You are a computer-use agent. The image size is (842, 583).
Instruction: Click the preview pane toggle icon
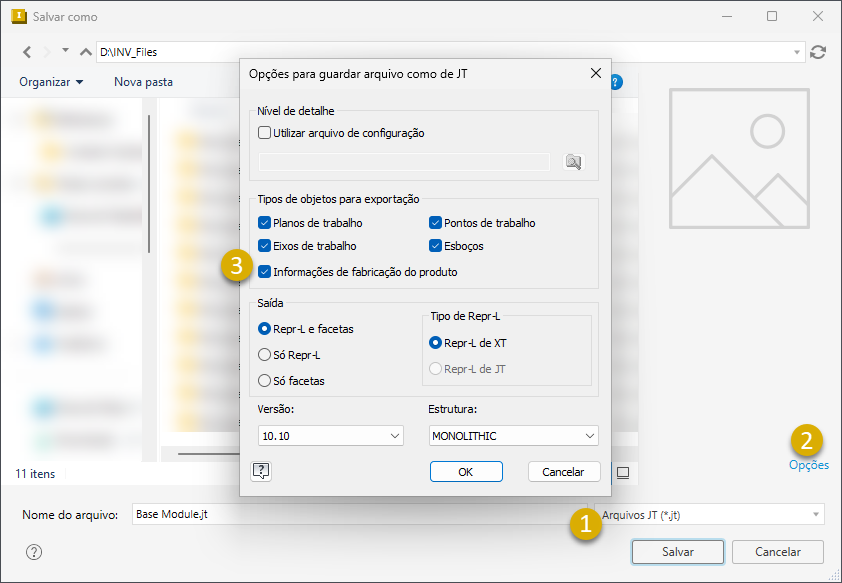tap(623, 473)
